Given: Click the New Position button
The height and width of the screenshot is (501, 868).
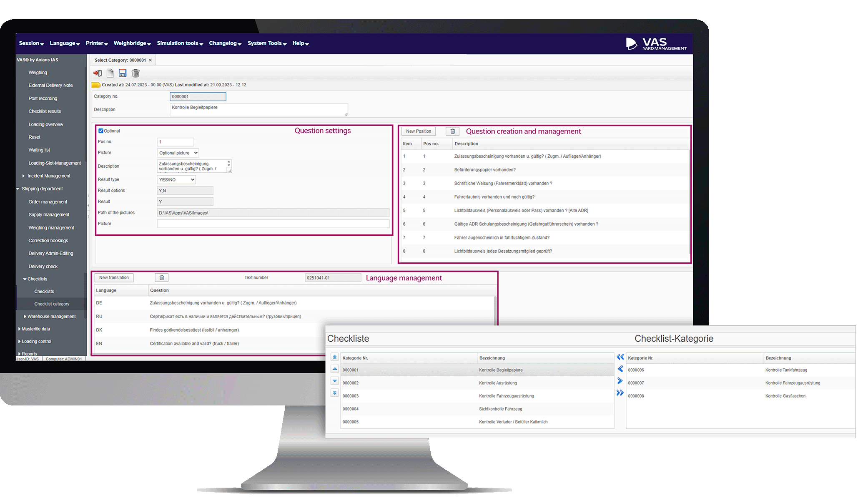Looking at the screenshot, I should (x=419, y=131).
